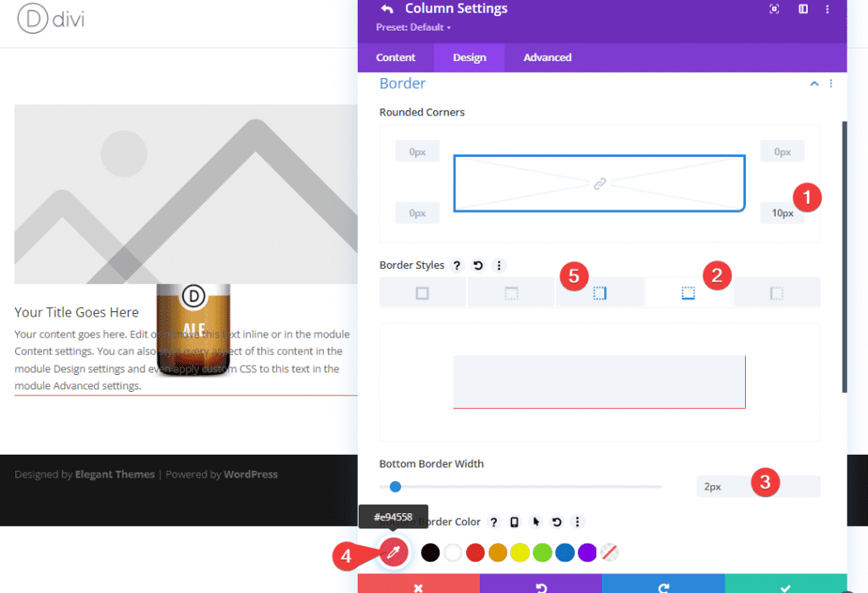Select the left border style

point(776,293)
